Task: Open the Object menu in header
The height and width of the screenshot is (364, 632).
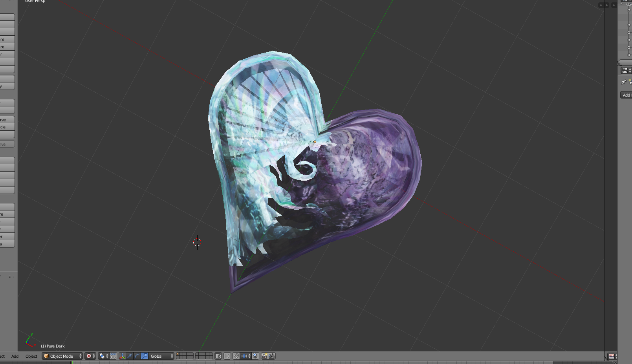Action: point(31,356)
